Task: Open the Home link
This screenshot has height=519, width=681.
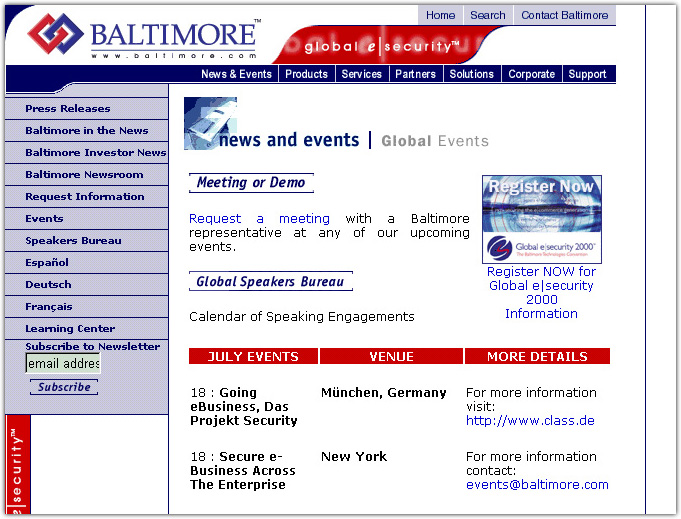Action: 440,15
